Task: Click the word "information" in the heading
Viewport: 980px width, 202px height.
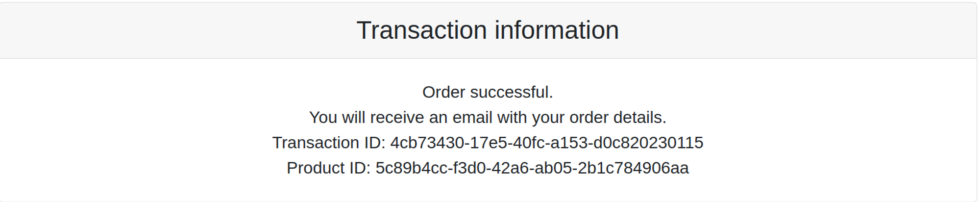Action: click(x=557, y=30)
